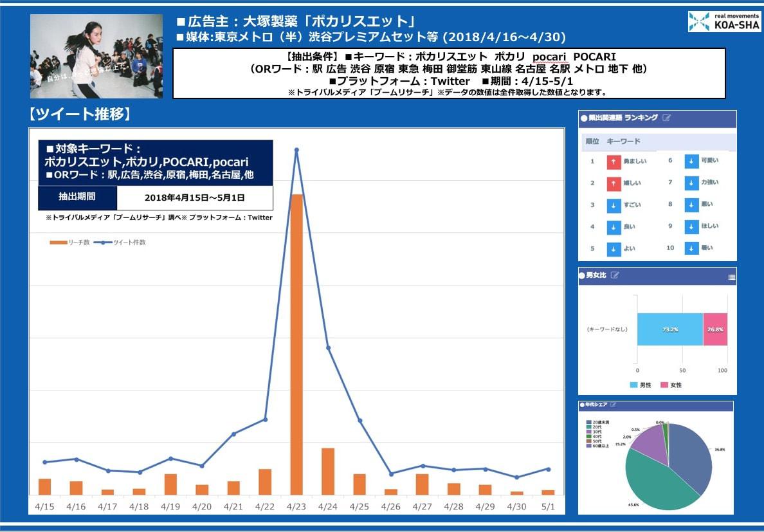Click the 抽出期間 label cell
764x532 pixels.
coord(77,197)
